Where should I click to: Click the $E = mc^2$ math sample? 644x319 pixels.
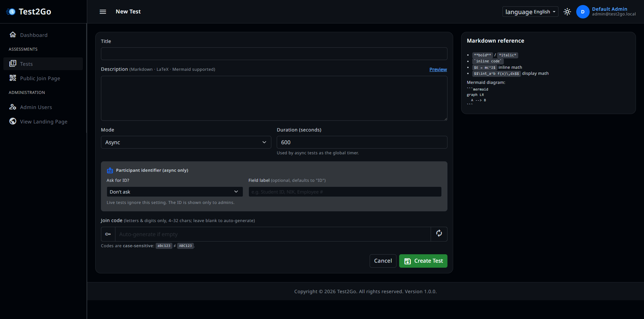[x=485, y=67]
